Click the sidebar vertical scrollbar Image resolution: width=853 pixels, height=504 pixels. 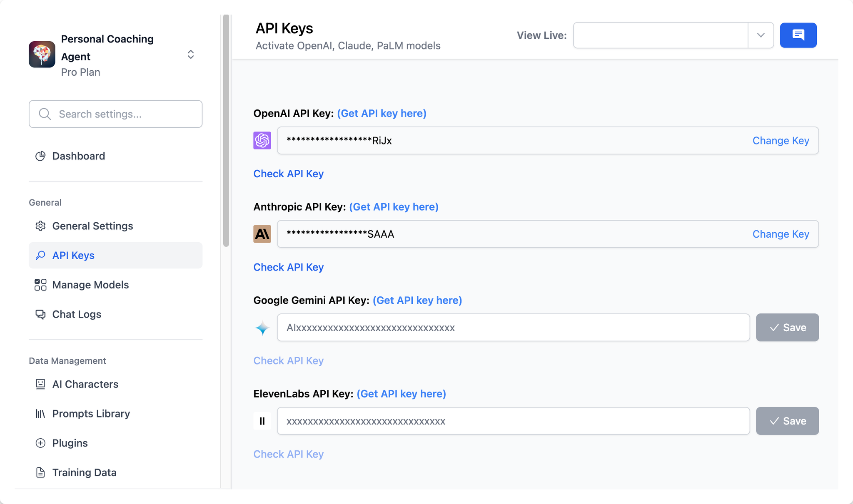(226, 131)
